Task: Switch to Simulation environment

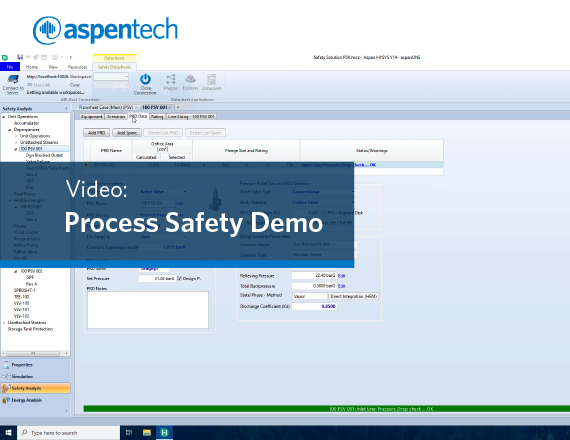Action: (x=35, y=376)
